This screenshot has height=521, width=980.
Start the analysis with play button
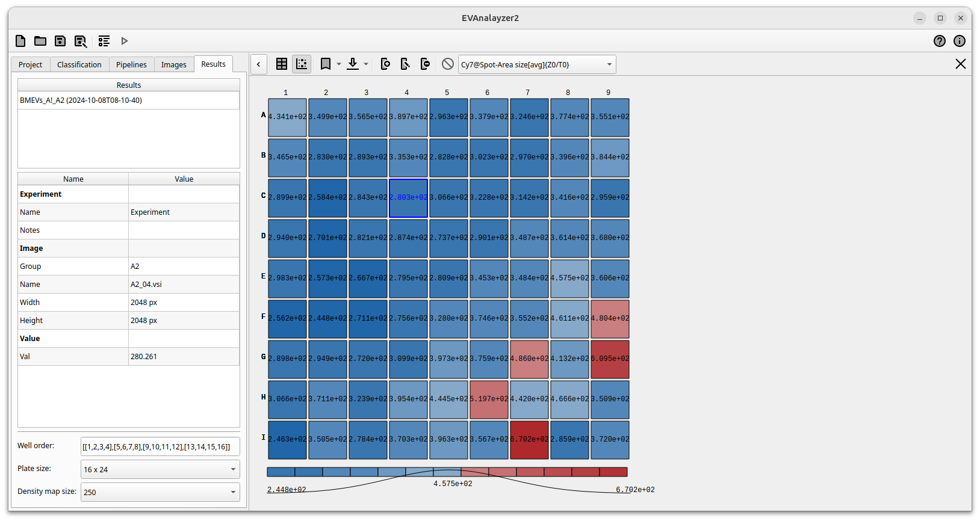click(125, 41)
